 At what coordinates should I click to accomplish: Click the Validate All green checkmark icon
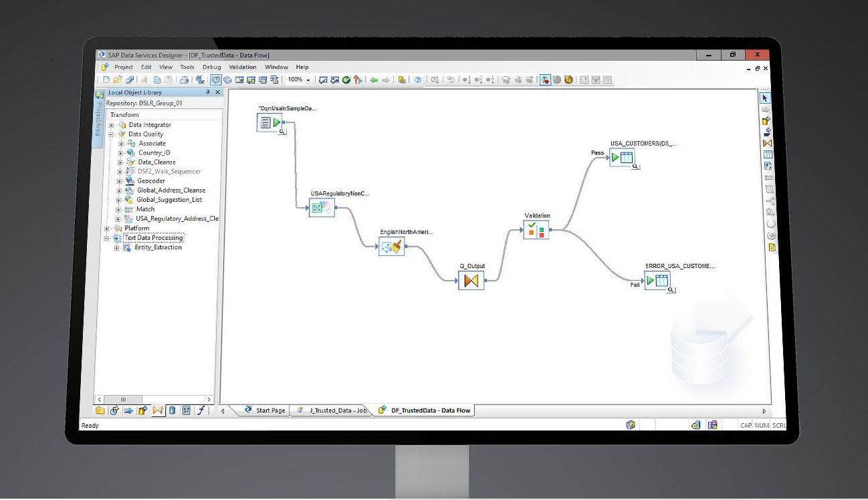pyautogui.click(x=346, y=80)
